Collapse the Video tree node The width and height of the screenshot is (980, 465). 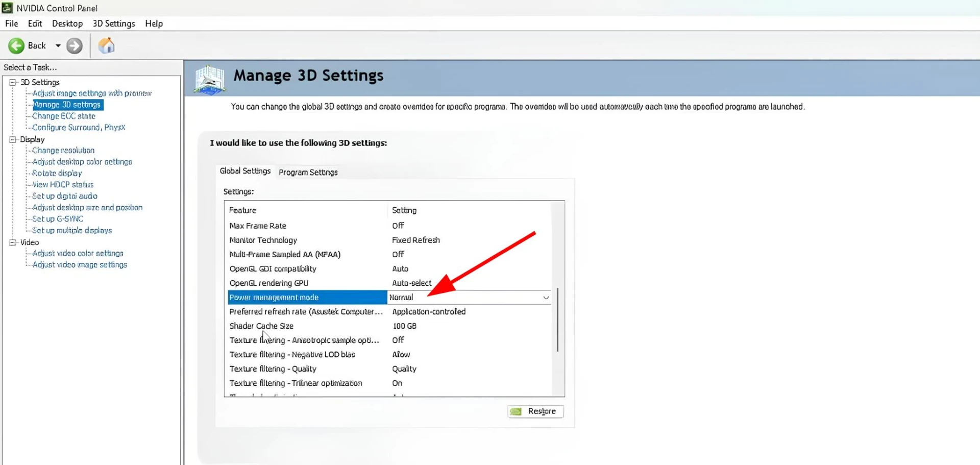pyautogui.click(x=13, y=242)
